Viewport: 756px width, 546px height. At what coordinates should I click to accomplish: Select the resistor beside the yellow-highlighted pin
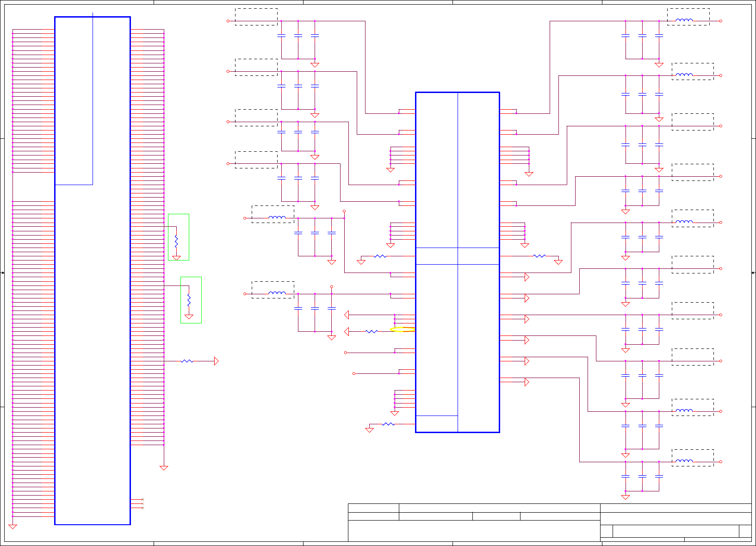pyautogui.click(x=372, y=331)
